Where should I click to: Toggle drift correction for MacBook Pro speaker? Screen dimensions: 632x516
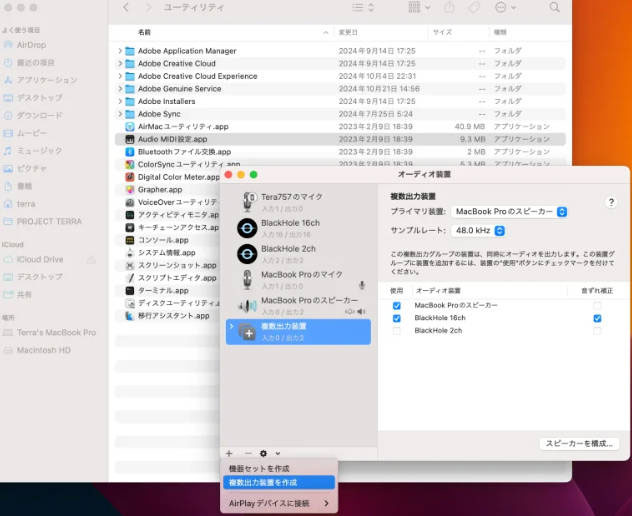click(597, 306)
